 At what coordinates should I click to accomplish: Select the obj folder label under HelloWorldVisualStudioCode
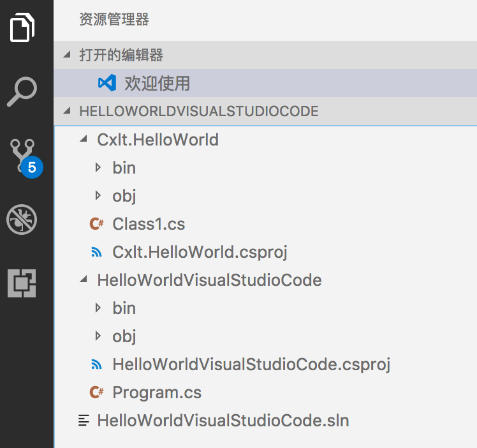(124, 336)
